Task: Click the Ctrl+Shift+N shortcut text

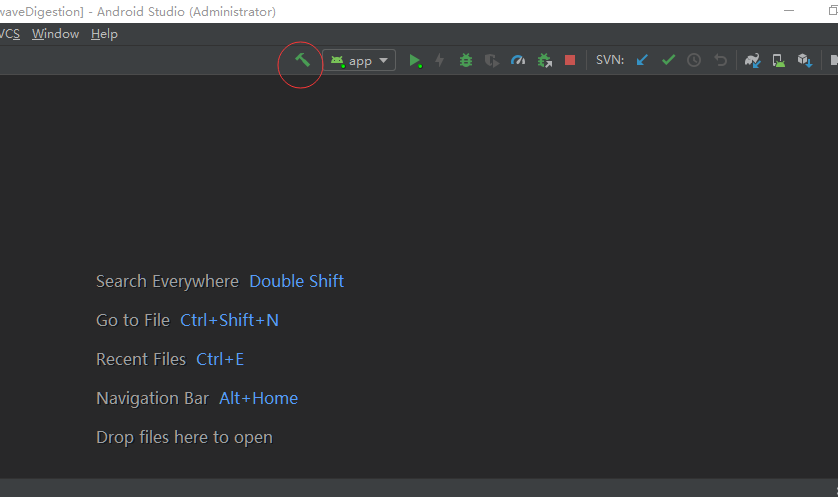Action: (229, 320)
